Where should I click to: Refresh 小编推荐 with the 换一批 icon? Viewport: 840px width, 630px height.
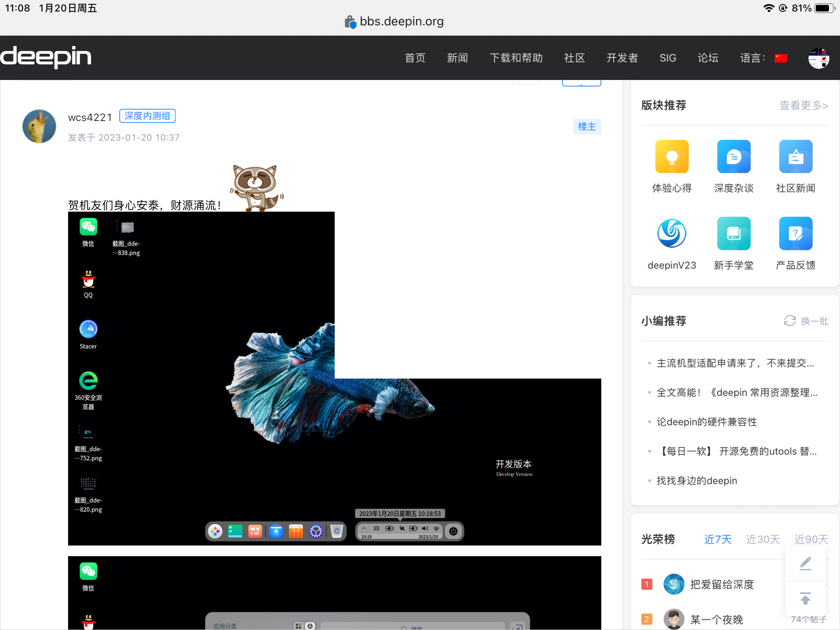click(790, 321)
